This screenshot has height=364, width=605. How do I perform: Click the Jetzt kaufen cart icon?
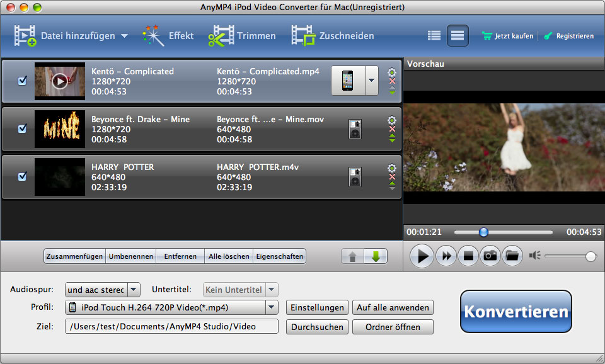pyautogui.click(x=487, y=36)
